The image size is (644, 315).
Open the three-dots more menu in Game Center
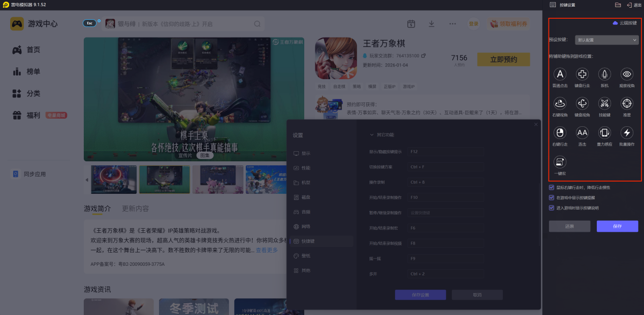[x=453, y=24]
